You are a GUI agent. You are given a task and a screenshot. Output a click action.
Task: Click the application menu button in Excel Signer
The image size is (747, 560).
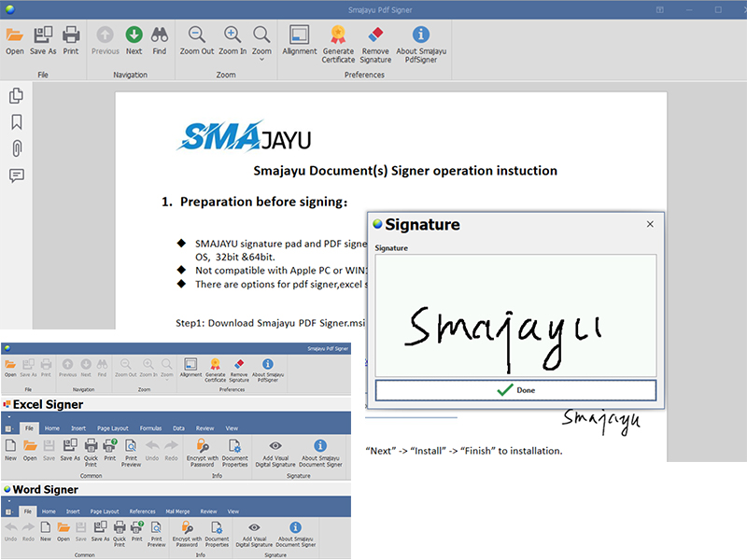pos(9,428)
